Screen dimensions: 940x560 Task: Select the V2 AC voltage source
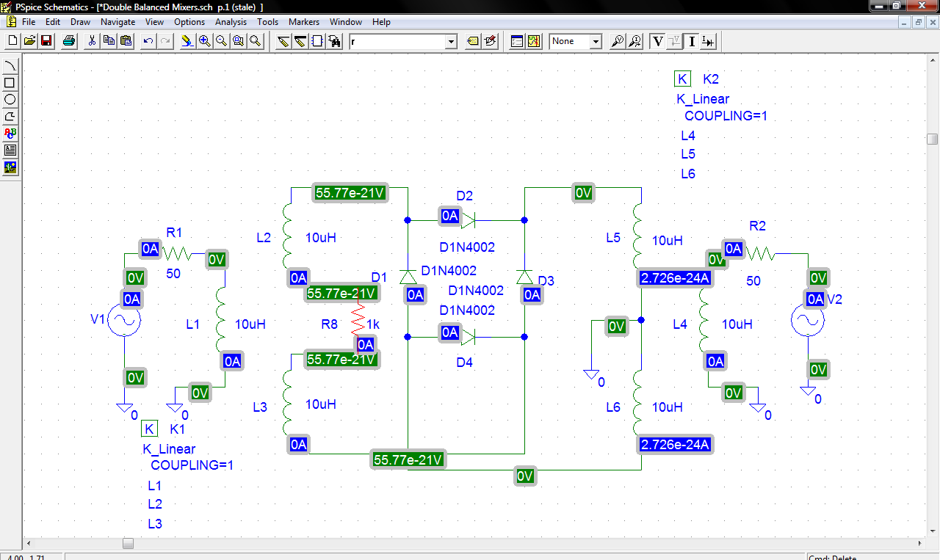(808, 321)
